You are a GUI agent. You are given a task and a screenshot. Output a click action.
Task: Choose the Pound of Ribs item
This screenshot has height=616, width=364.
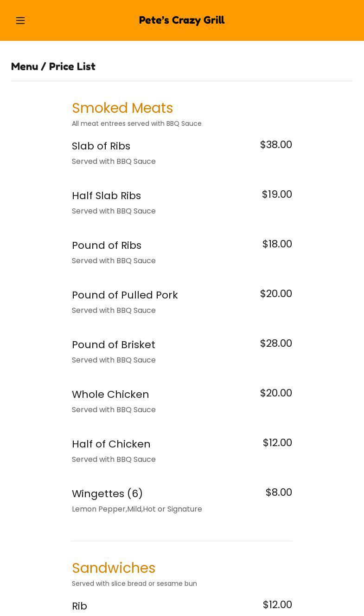107,246
